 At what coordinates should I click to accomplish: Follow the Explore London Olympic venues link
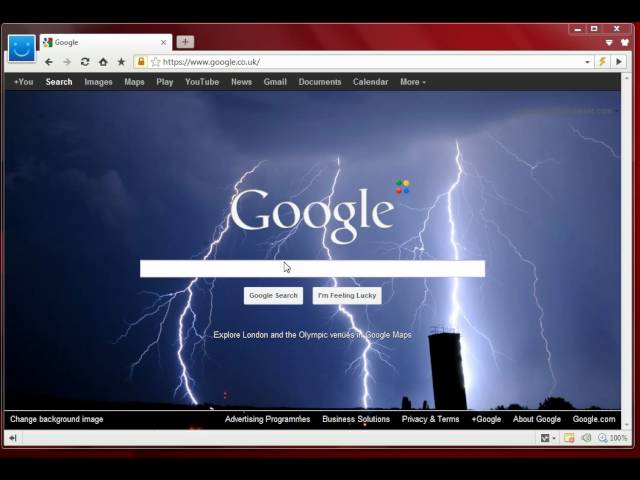click(313, 335)
